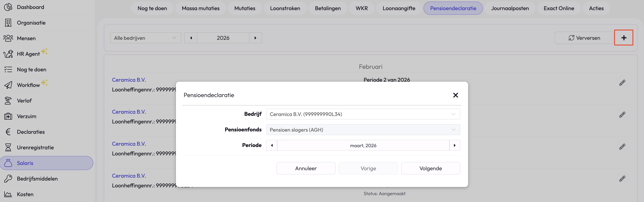Click the Verversen refresh button
644x202 pixels.
point(584,38)
